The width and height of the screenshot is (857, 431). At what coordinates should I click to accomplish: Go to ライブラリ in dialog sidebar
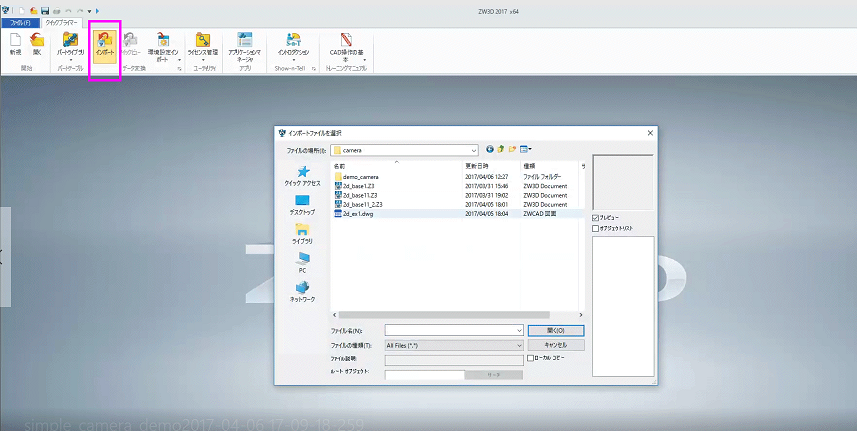point(302,233)
